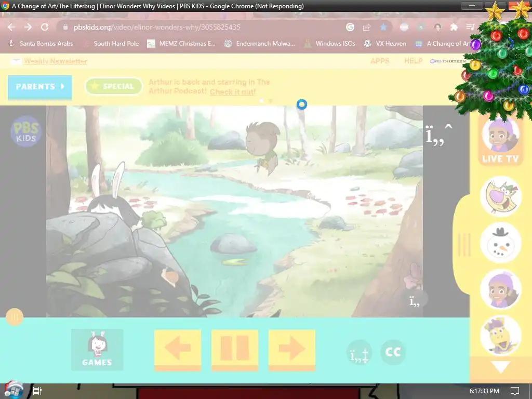Open Task View on the taskbar
Viewport: 532px width, 399px height.
click(x=37, y=391)
